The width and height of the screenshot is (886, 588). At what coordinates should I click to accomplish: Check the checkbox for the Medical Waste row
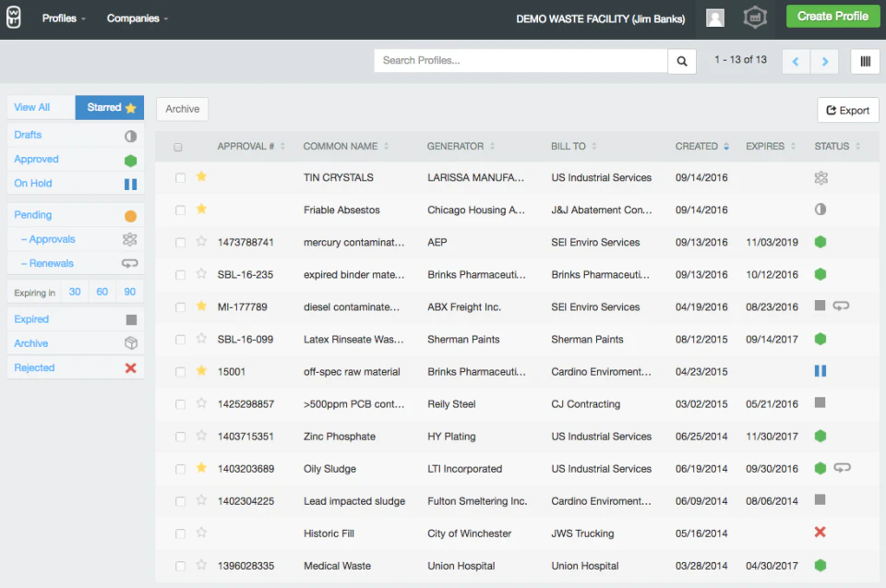[180, 566]
